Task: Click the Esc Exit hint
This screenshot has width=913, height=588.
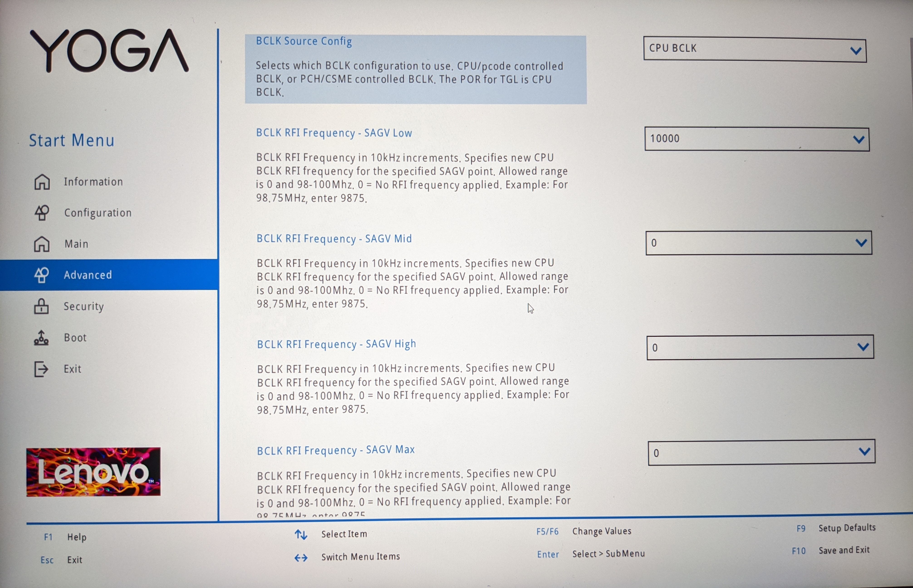Action: [x=61, y=560]
